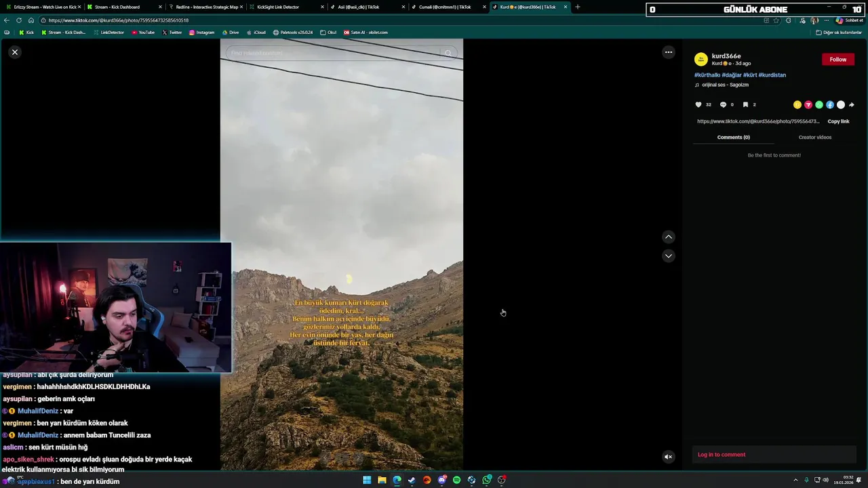Open Discord from the taskbar
Screen dimensions: 868x488
[x=441, y=480]
